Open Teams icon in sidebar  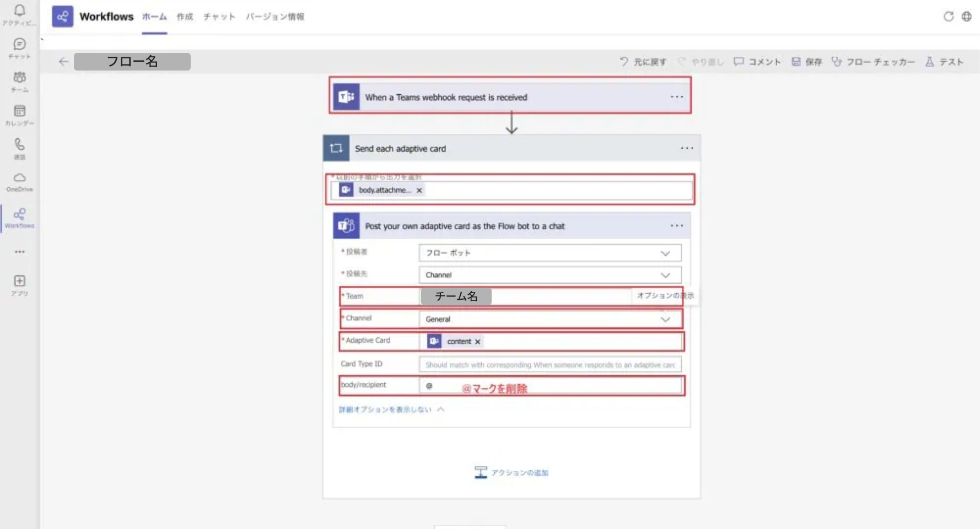[19, 78]
